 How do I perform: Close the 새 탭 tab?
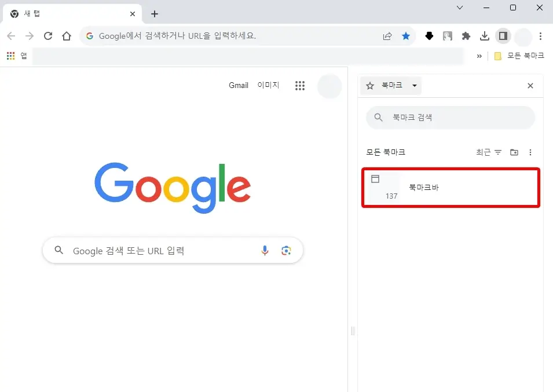coord(133,14)
